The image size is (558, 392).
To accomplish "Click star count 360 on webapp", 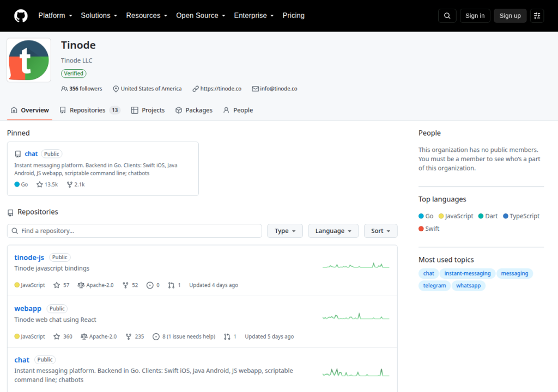I will click(63, 336).
